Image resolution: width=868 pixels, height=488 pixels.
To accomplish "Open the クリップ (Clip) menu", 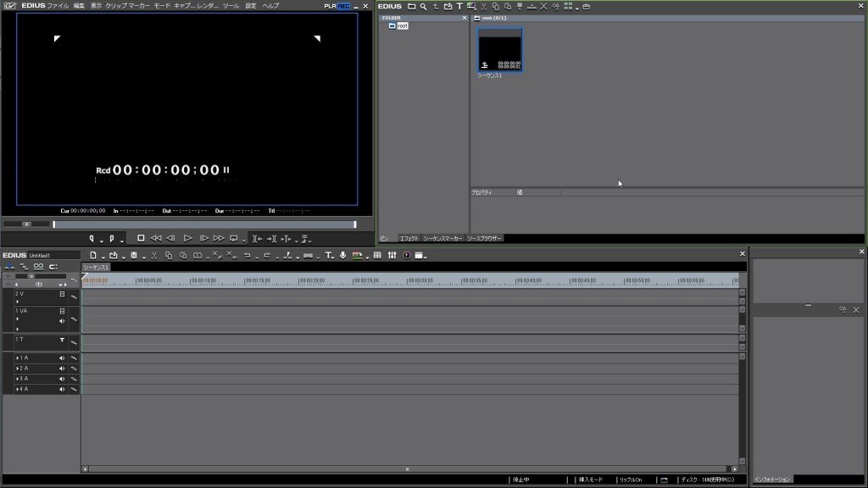I will point(116,6).
